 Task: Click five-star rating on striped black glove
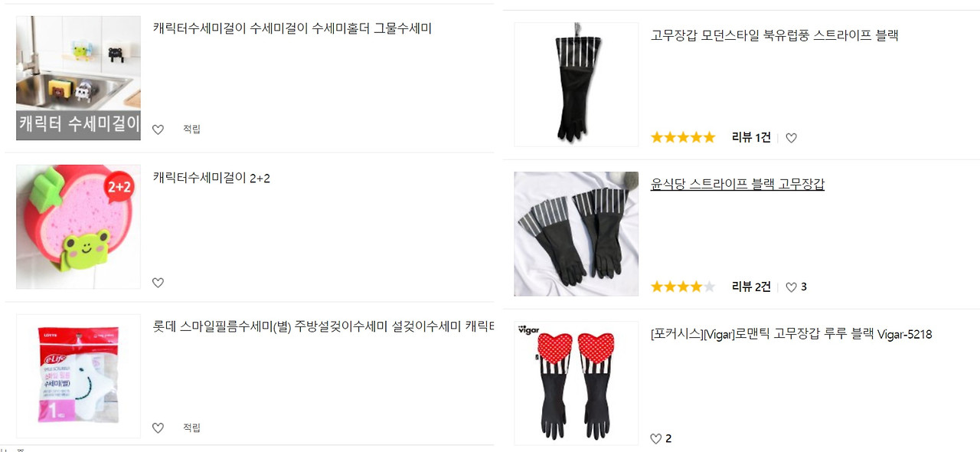(x=683, y=138)
